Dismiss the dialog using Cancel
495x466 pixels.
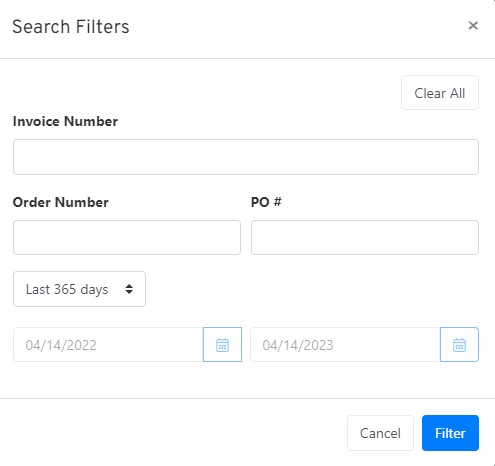(380, 433)
